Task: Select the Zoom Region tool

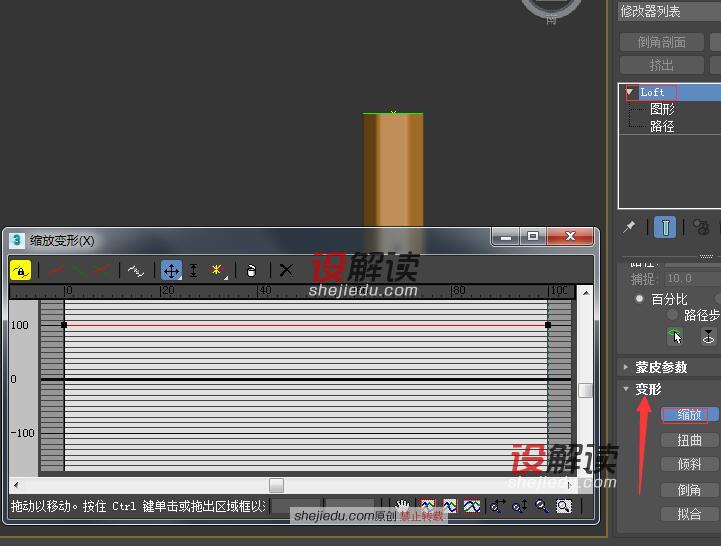Action: [564, 506]
